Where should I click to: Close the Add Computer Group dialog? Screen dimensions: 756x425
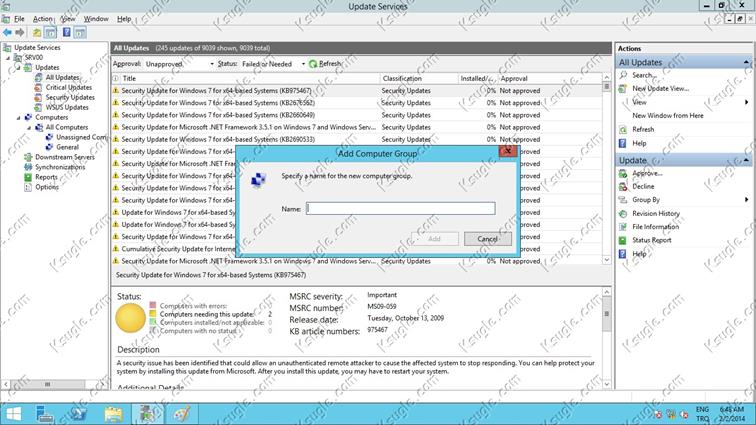coord(508,151)
